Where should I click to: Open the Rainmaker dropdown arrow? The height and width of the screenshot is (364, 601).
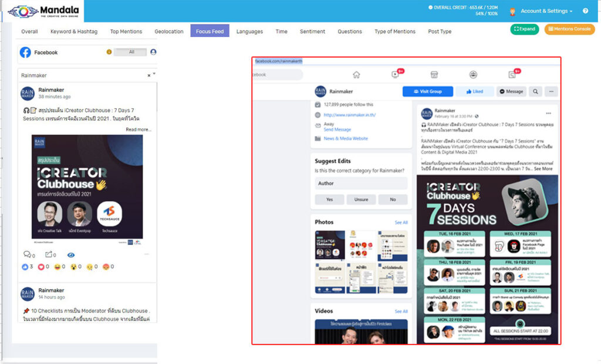click(x=154, y=73)
